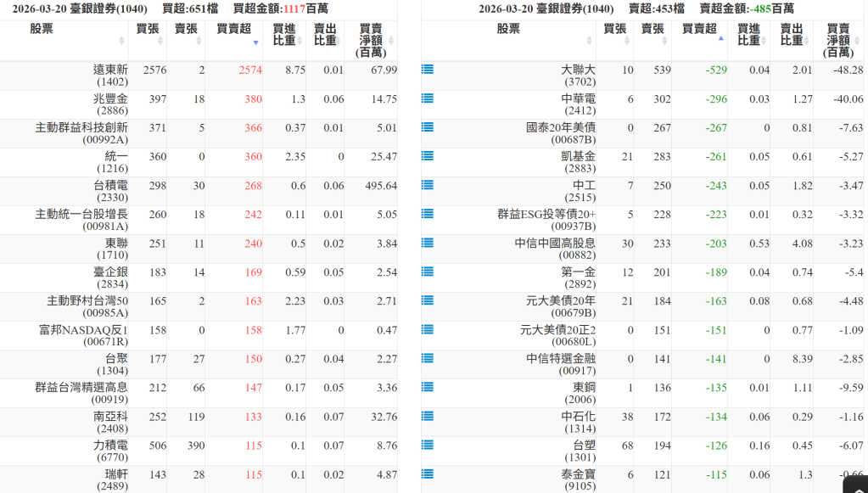Click the list icon next to 凱基金 (2883)
The width and height of the screenshot is (868, 493).
428,156
